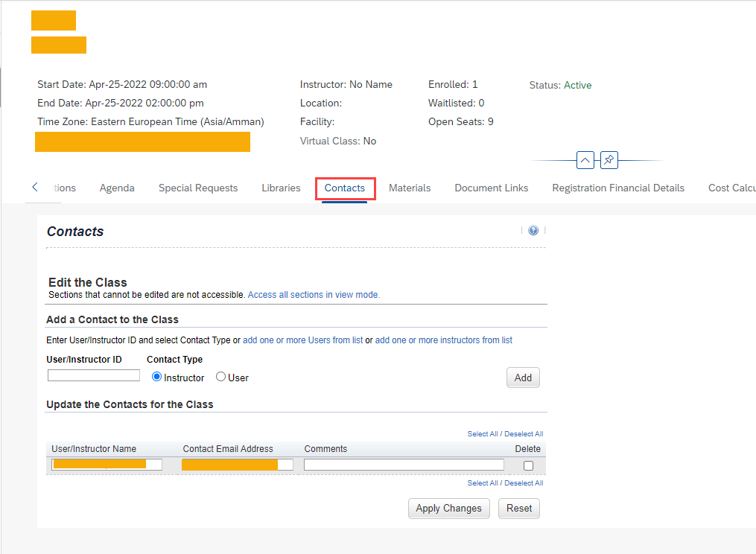
Task: Click 'add one or more instructors from list'
Action: click(444, 340)
